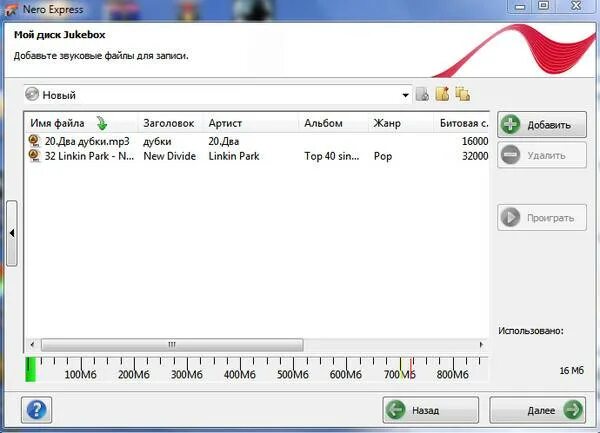
Task: Click the green sort arrow in Имя файла header
Action: click(x=102, y=123)
